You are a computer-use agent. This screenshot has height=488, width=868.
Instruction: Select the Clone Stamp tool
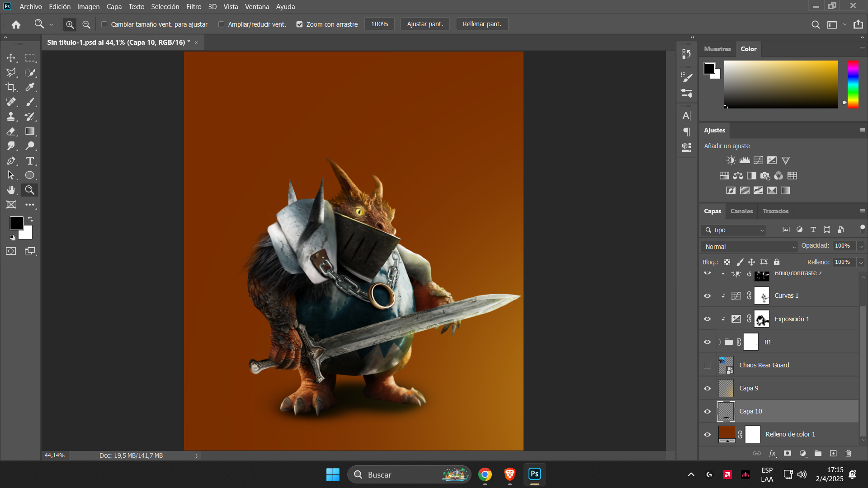[11, 117]
